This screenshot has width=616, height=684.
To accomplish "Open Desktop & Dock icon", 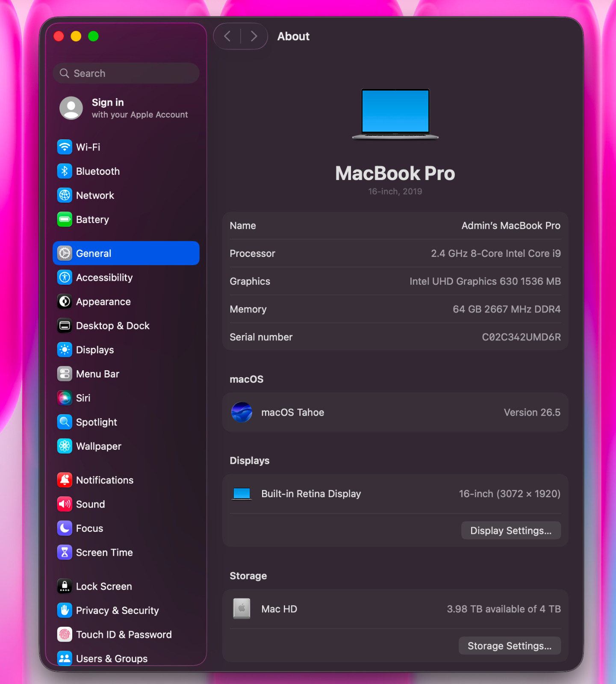I will (x=65, y=326).
